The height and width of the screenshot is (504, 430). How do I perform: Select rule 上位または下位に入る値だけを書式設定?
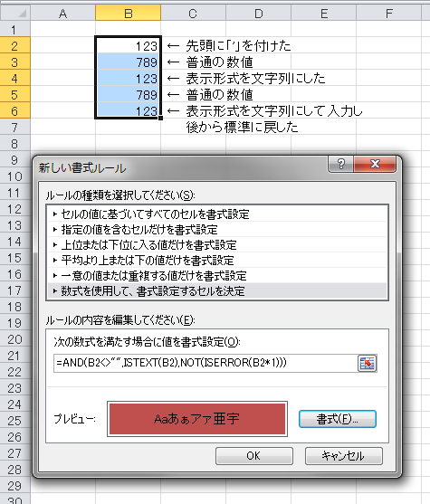[x=217, y=245]
